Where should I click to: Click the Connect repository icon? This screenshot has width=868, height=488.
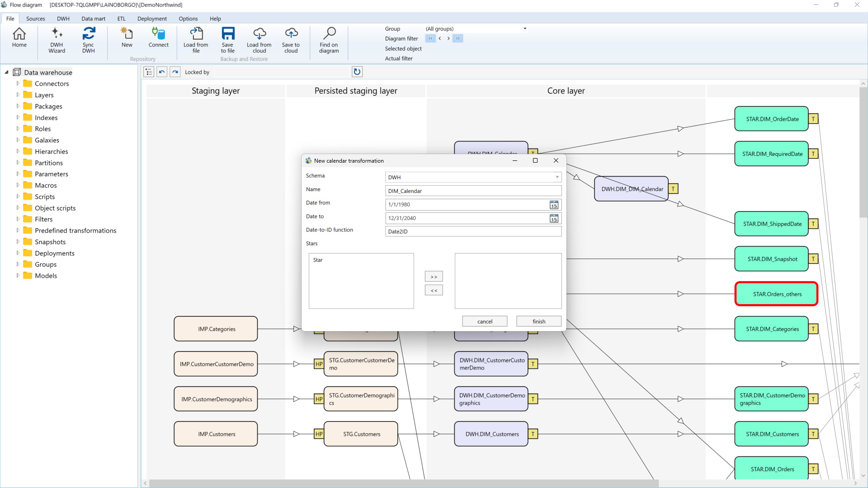click(158, 38)
